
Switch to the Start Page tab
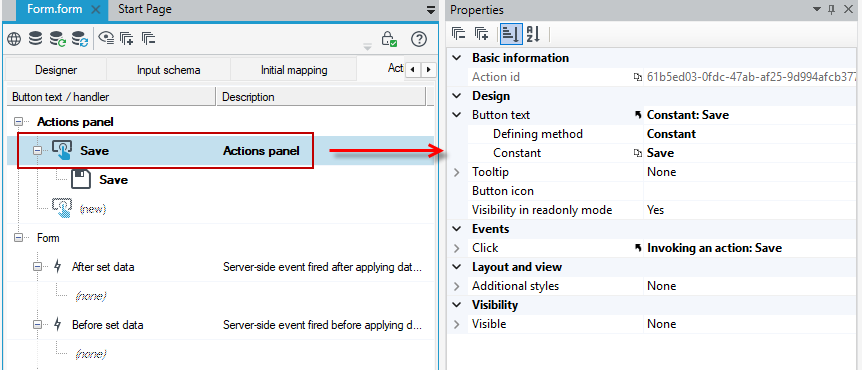[x=145, y=9]
